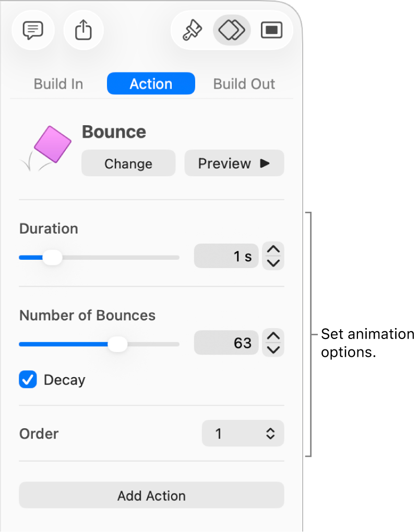This screenshot has width=418, height=532.
Task: Select the Action tab
Action: [150, 83]
